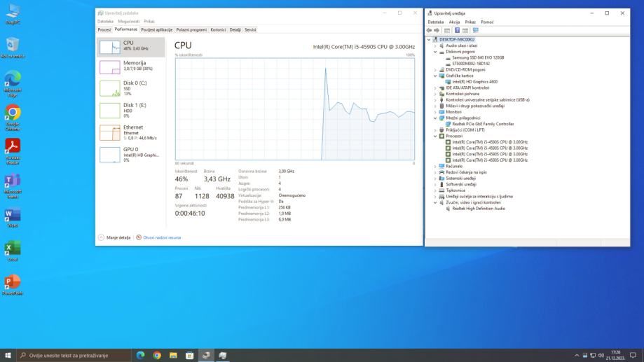Image resolution: width=644 pixels, height=362 pixels.
Task: Switch to the Detalji tab
Action: (x=235, y=29)
